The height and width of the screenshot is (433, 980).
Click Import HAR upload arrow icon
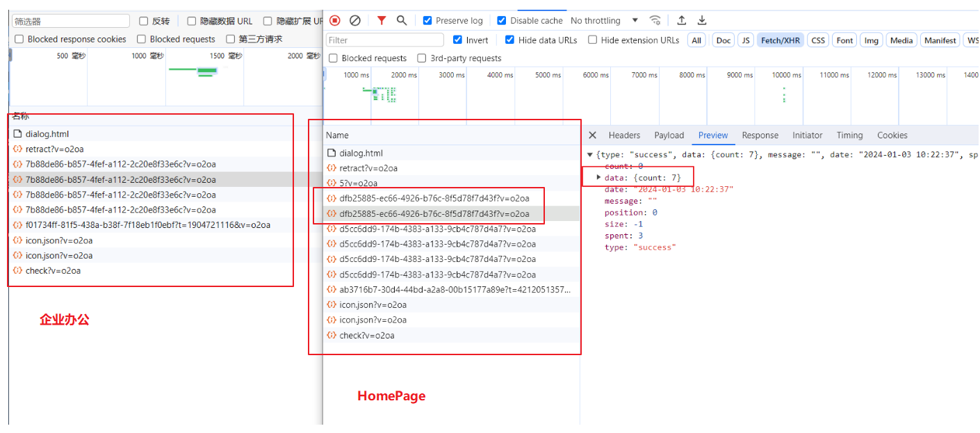pos(682,21)
